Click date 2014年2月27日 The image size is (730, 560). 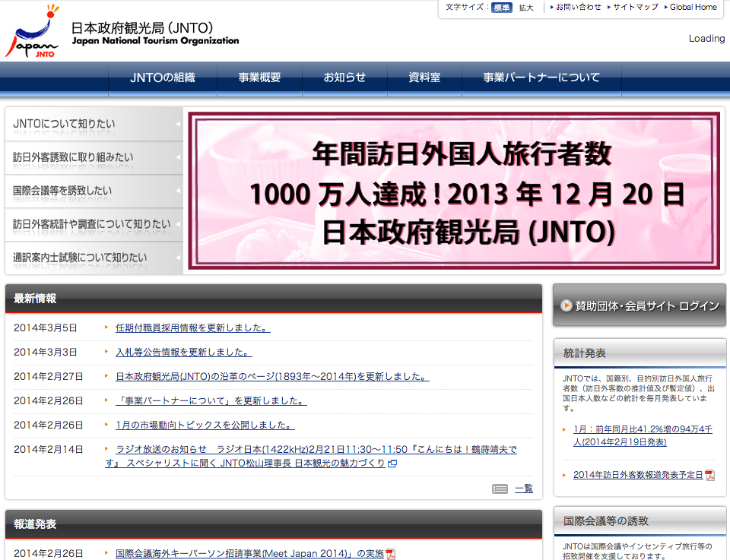click(49, 376)
